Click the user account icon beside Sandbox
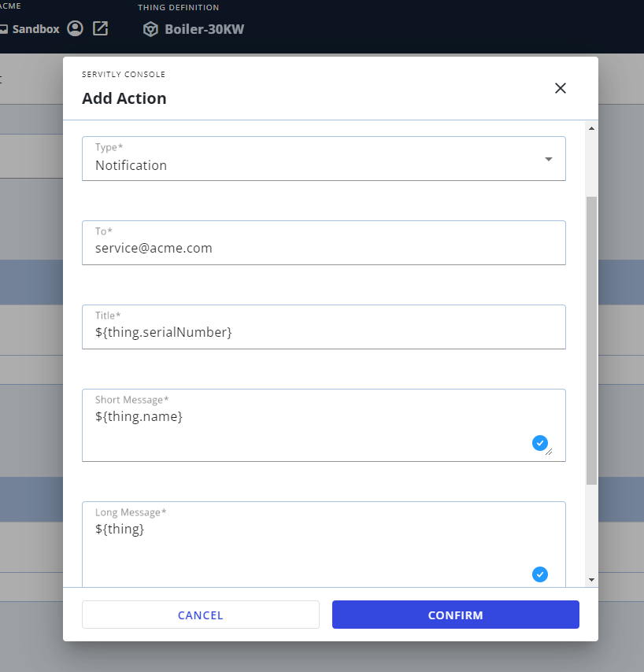 pos(75,28)
